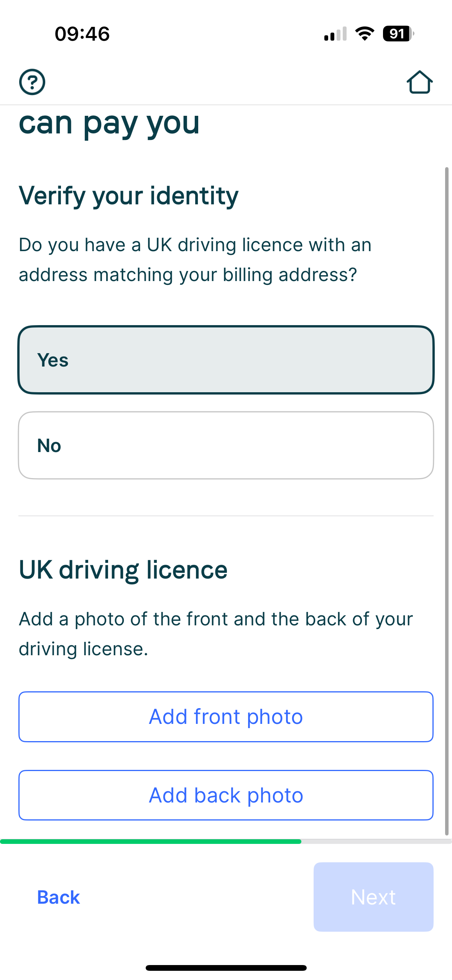Tap the "UK driving licence" section heading
The image size is (452, 980).
click(x=123, y=570)
